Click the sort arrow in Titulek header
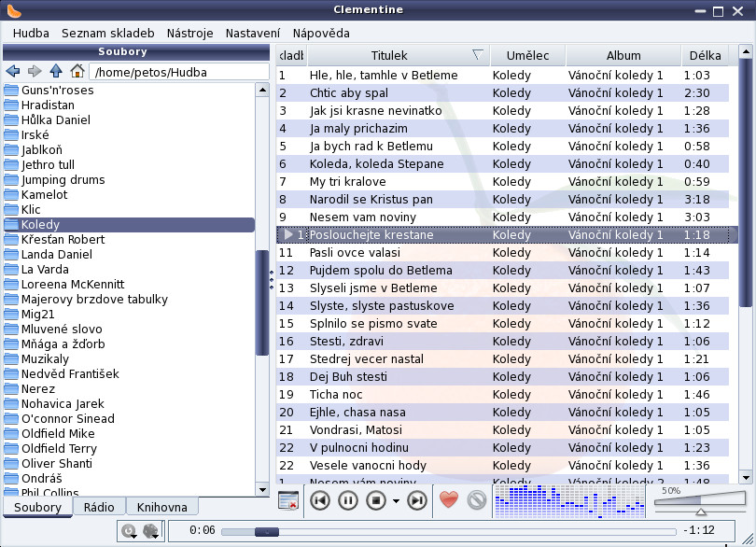 pyautogui.click(x=477, y=54)
